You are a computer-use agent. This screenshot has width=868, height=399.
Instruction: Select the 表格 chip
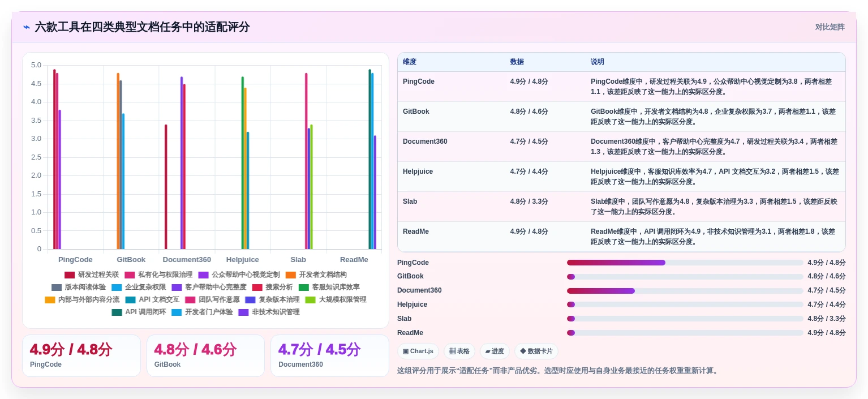coord(459,351)
